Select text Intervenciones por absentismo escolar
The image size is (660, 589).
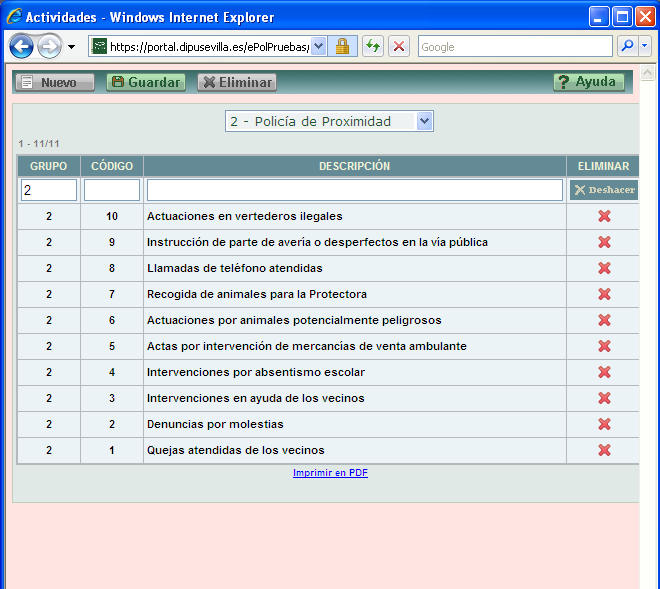(x=255, y=372)
